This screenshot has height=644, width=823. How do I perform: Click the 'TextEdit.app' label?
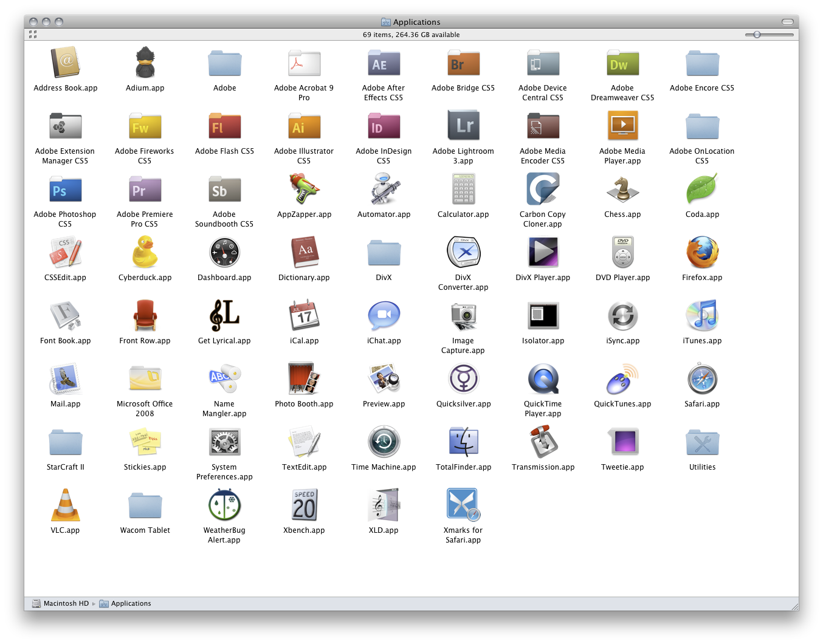coord(304,467)
